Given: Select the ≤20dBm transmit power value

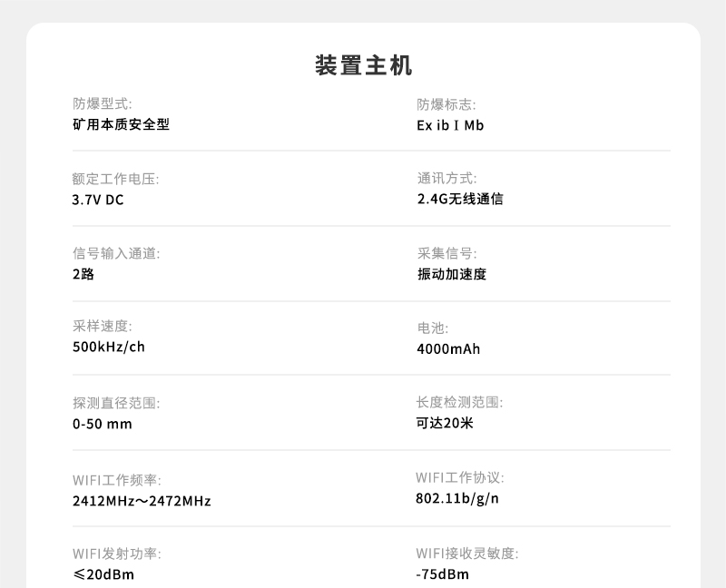Looking at the screenshot, I should pos(103,574).
